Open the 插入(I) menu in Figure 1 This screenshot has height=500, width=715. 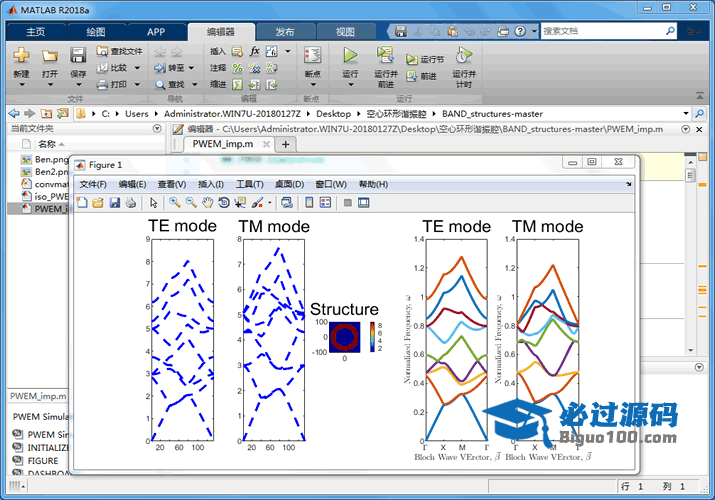click(211, 184)
